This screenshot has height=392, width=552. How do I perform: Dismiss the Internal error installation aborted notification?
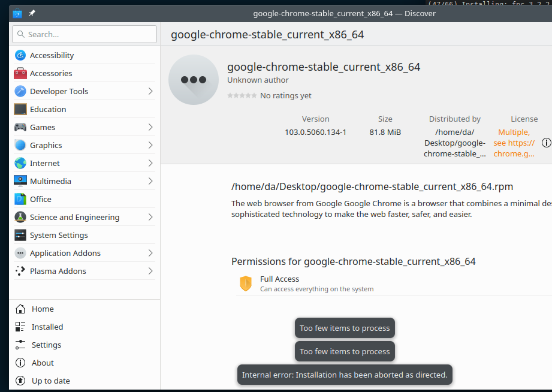pyautogui.click(x=345, y=375)
